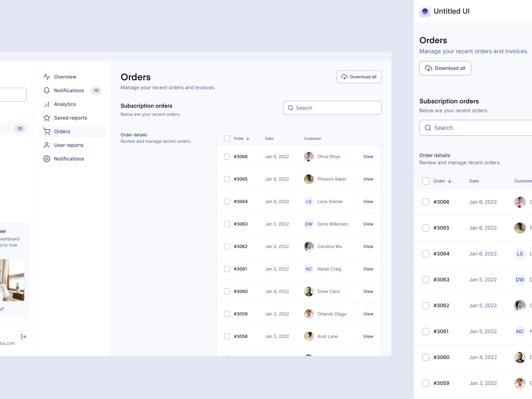This screenshot has width=532, height=399.
Task: Click the Order sort arrow in right panel
Action: pos(449,181)
